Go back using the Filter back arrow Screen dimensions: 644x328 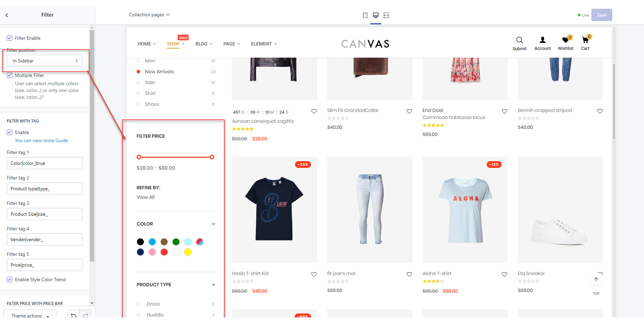tap(7, 15)
